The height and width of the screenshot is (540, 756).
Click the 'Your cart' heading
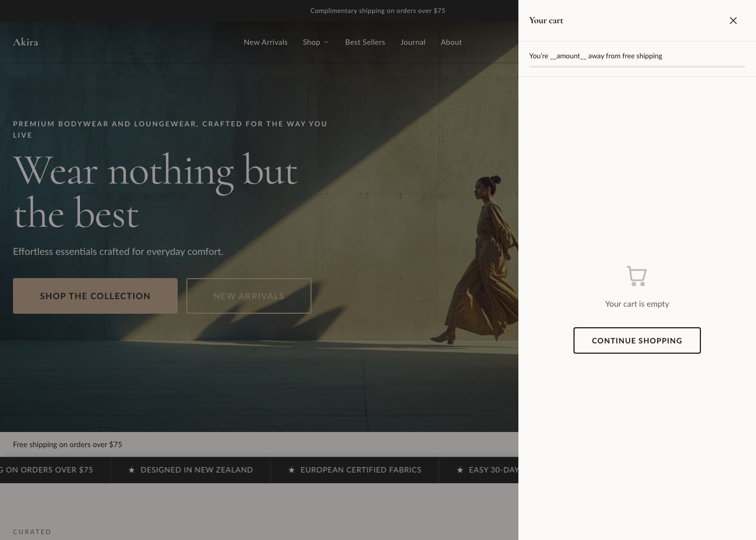(546, 21)
